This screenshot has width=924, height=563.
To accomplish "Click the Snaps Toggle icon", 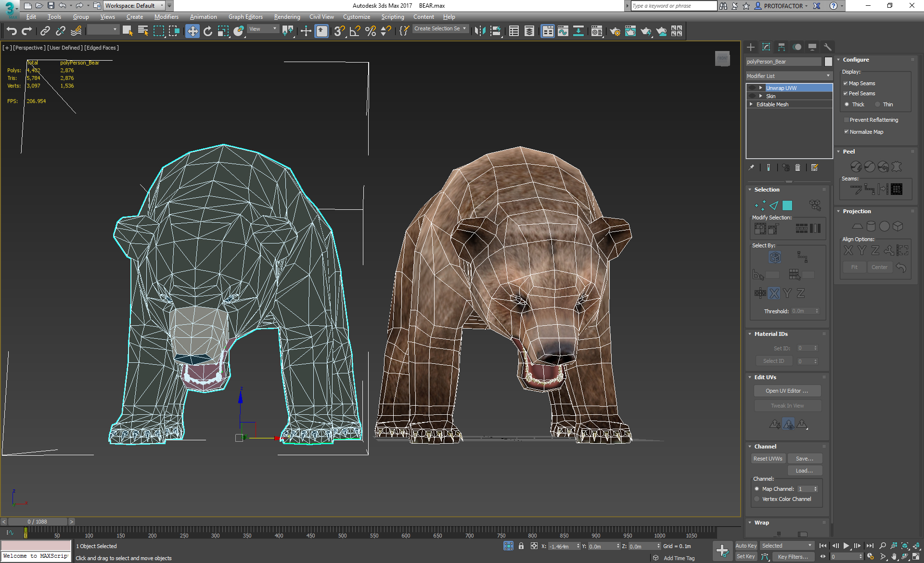I will coord(338,31).
